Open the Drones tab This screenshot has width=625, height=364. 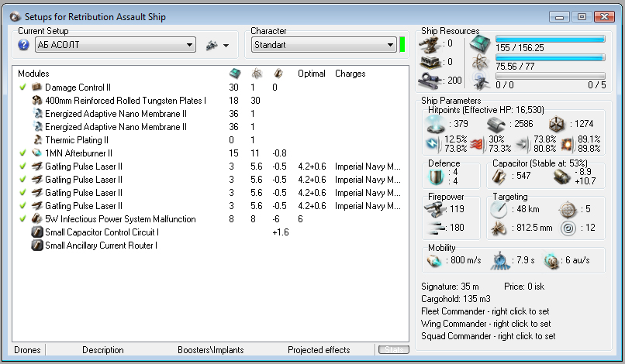tap(27, 349)
